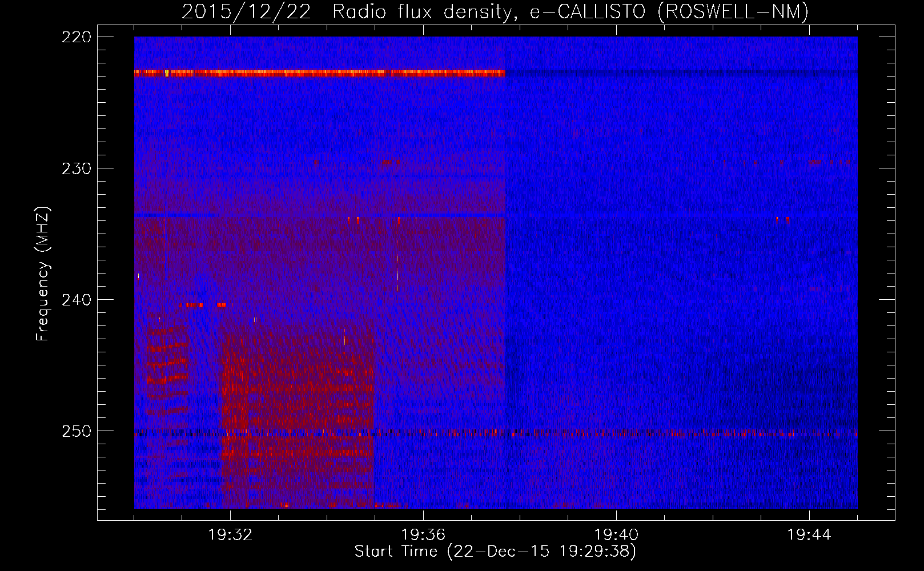This screenshot has width=924, height=571.
Task: Click the 19:40 time tick label
Action: pos(616,534)
